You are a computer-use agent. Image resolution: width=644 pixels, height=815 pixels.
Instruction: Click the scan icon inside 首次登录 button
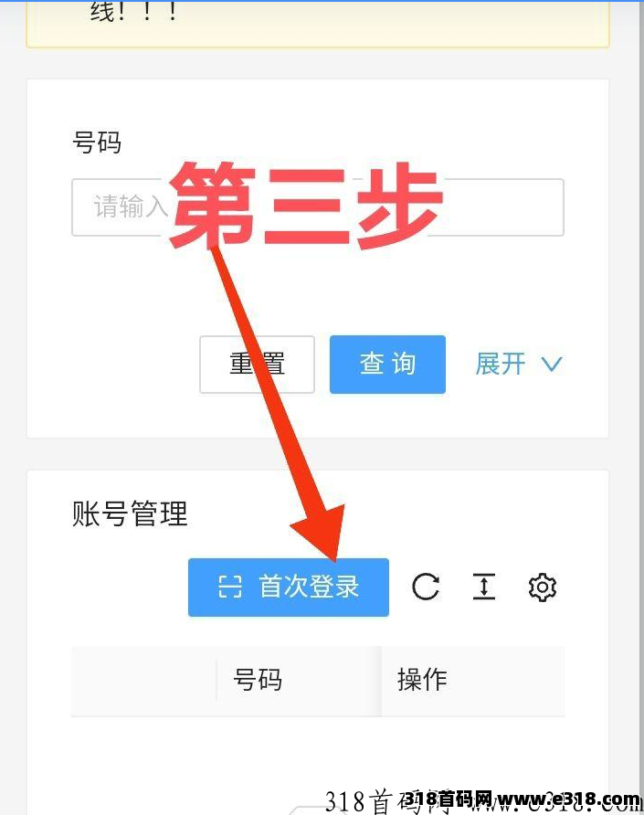coord(230,587)
